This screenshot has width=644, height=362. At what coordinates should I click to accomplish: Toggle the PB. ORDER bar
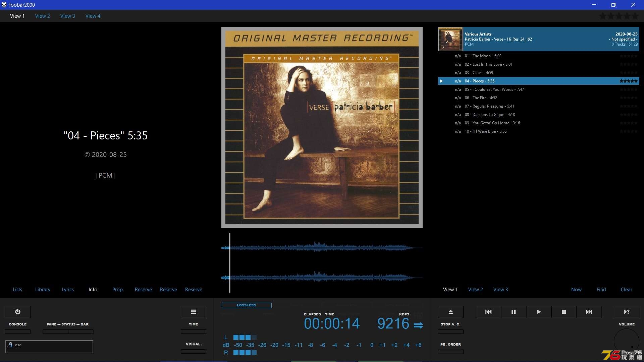[451, 352]
